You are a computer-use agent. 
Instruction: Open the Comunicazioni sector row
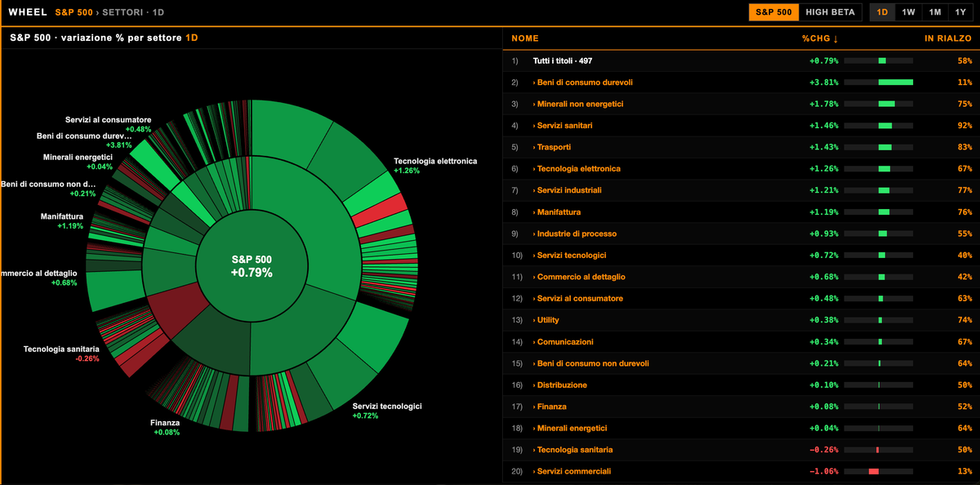pos(742,341)
